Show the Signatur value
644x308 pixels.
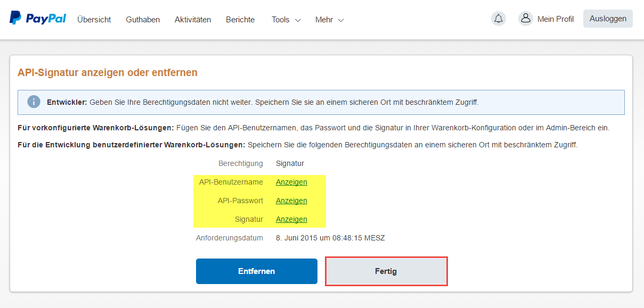click(291, 219)
